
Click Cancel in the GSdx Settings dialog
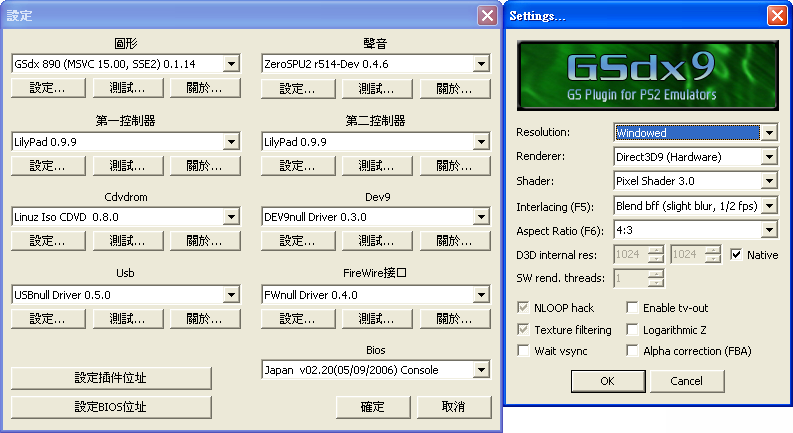687,381
